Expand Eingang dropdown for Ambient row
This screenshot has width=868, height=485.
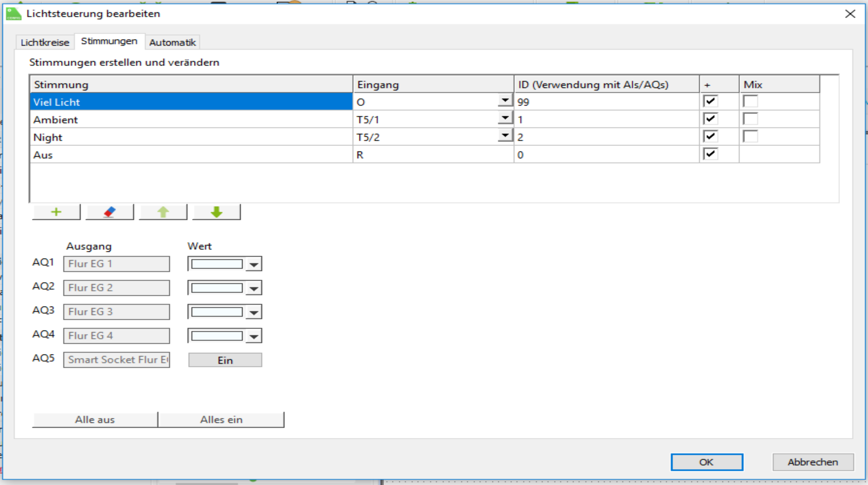(x=505, y=118)
